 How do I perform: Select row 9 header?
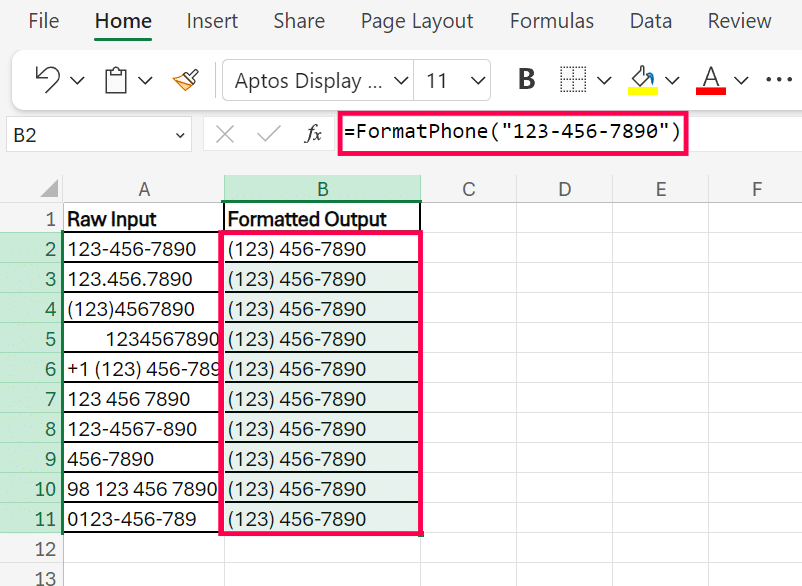[31, 459]
